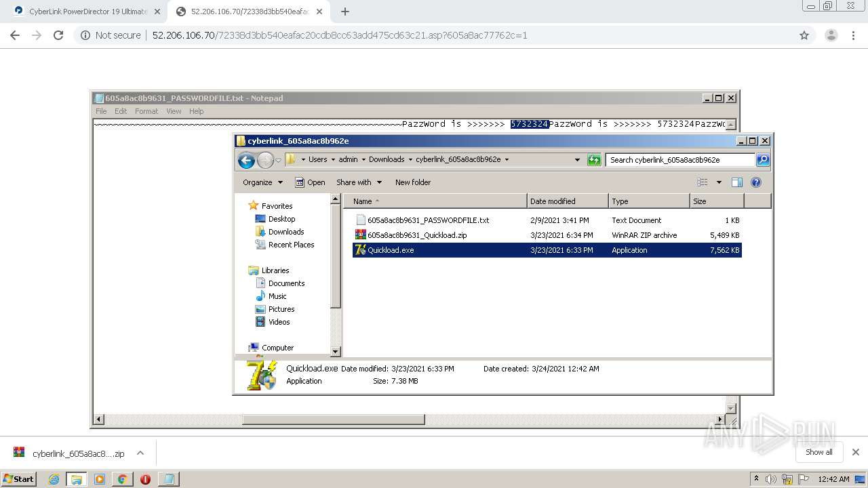Open the Notepad View menu
Viewport: 868px width, 488px height.
(x=174, y=111)
